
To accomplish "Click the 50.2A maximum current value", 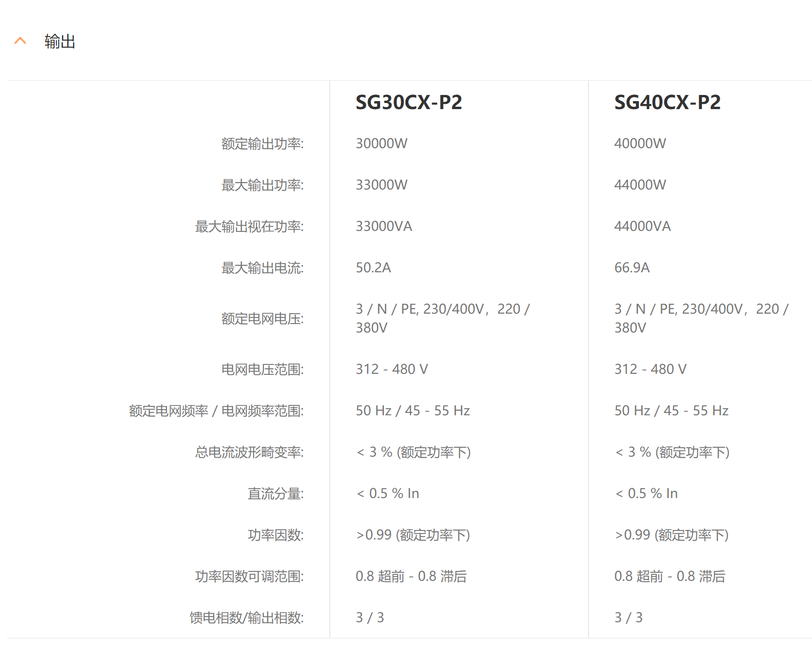I will pyautogui.click(x=373, y=268).
